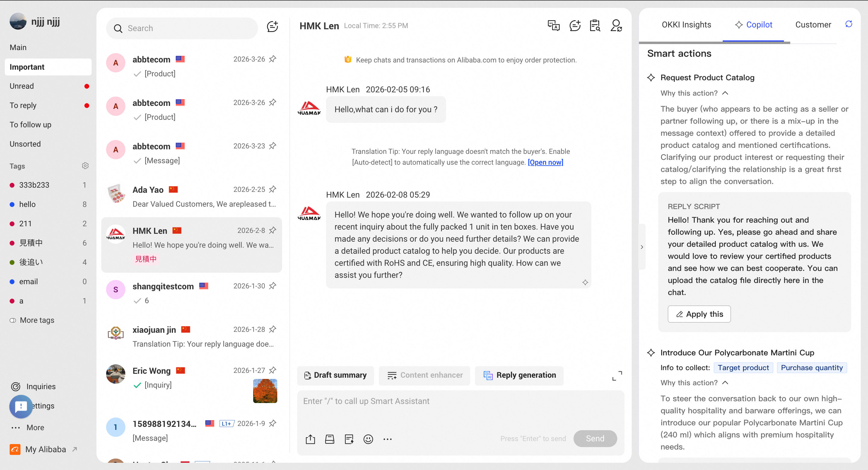Refresh the Copilot panel

849,24
